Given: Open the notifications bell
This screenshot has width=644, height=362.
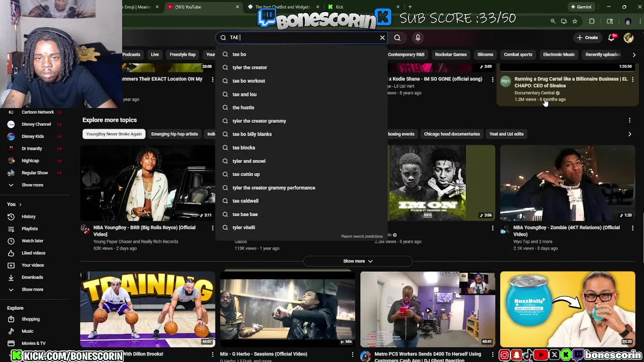Looking at the screenshot, I should [612, 38].
